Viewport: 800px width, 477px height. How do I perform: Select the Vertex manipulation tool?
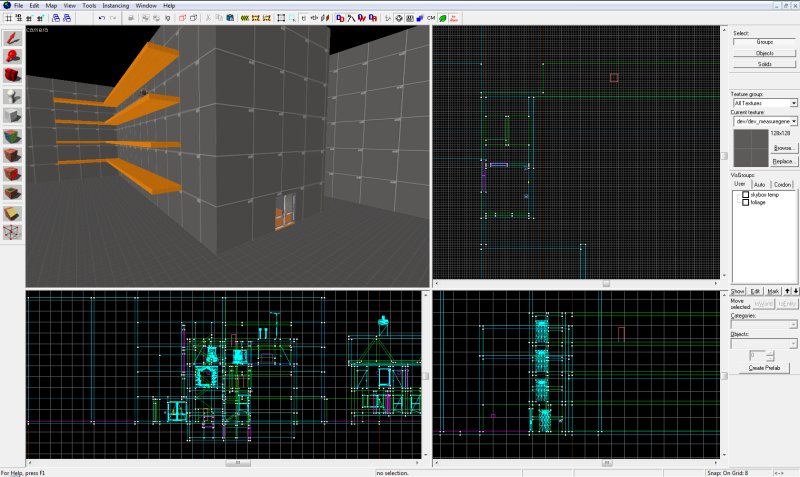coord(12,232)
